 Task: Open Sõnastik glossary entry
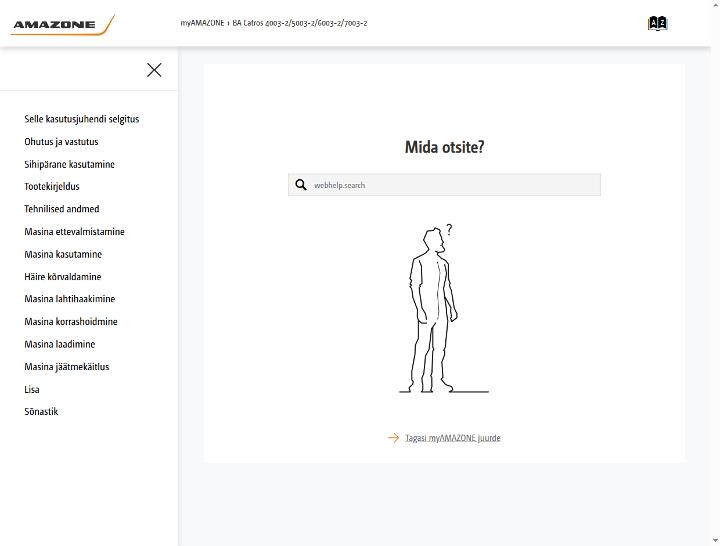(x=41, y=411)
